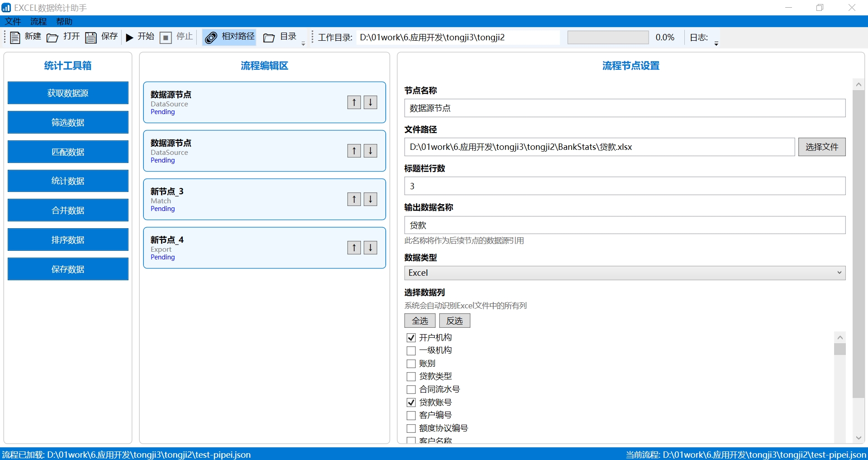Click the New (新建) flow icon

pyautogui.click(x=15, y=37)
